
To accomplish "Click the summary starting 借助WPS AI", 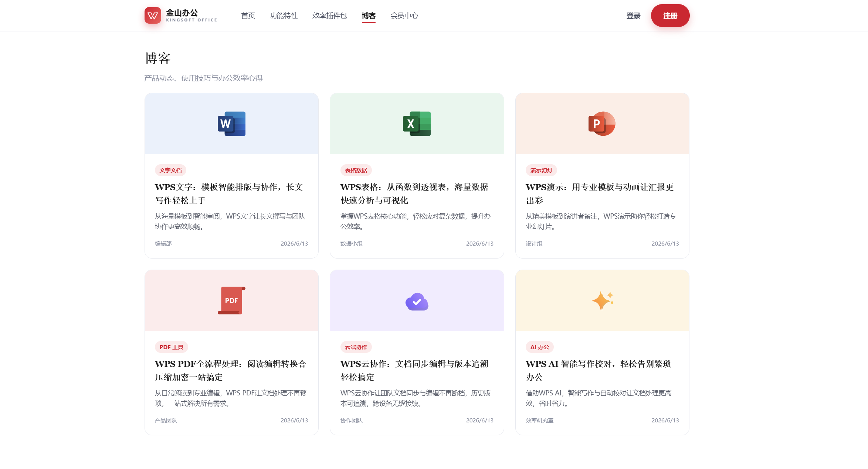I will (x=599, y=398).
